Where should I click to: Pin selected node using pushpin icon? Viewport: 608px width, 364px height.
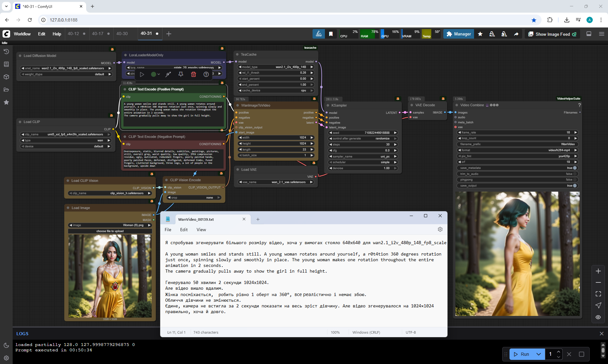(181, 74)
